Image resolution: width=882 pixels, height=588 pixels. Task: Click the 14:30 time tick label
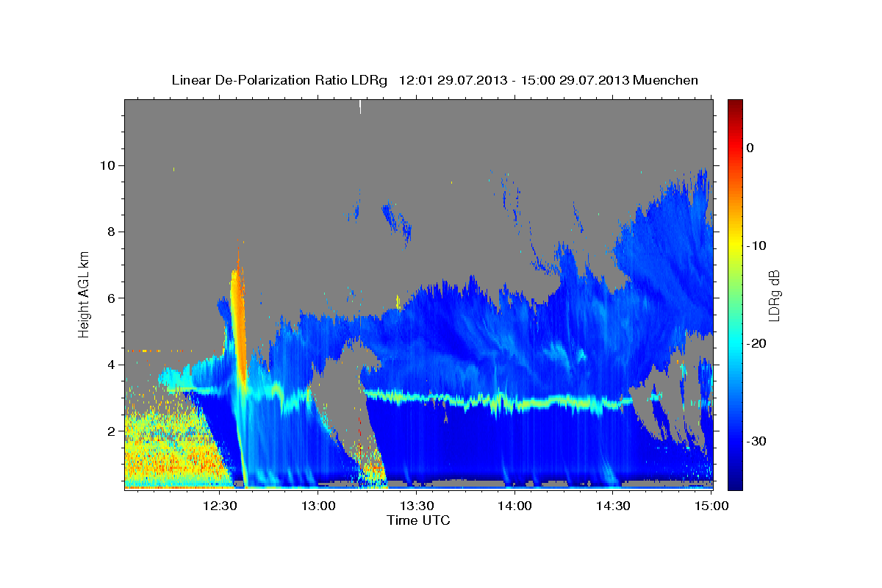coord(612,506)
